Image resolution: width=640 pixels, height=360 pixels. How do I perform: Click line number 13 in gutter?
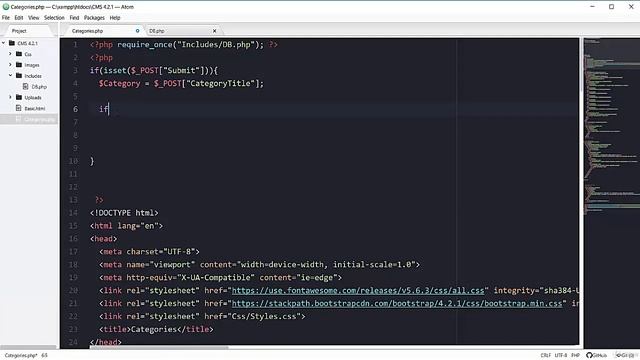pyautogui.click(x=73, y=200)
